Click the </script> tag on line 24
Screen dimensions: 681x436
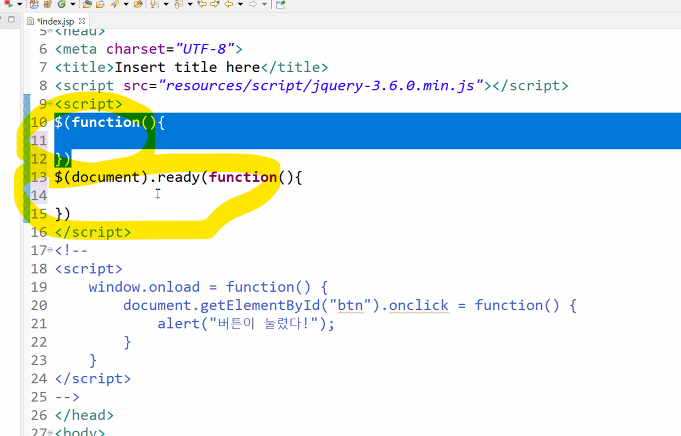[93, 378]
